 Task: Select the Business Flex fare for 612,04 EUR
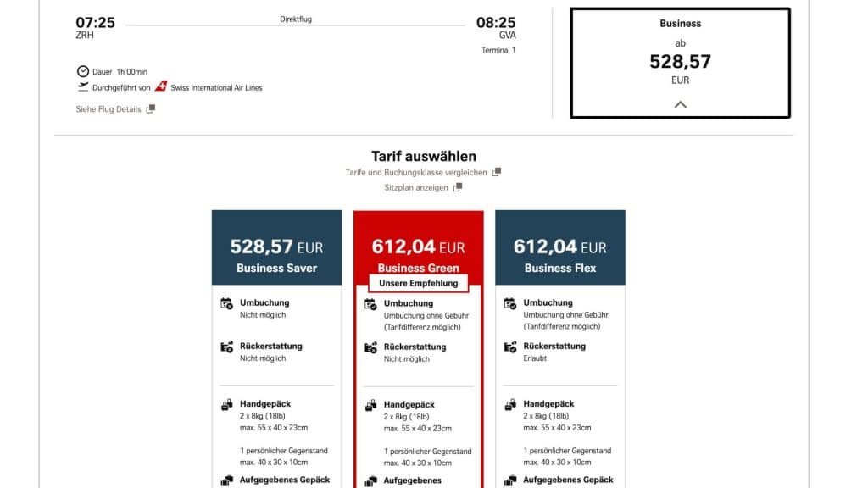[559, 256]
